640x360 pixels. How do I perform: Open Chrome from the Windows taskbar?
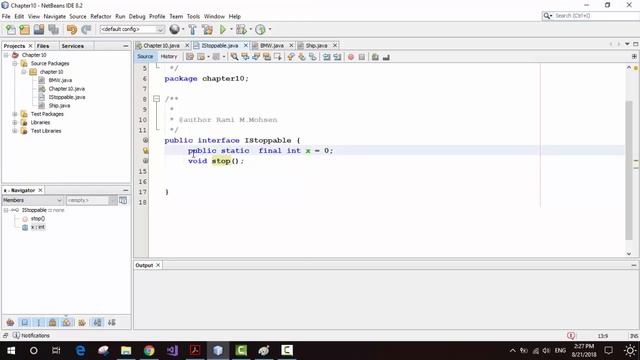149,350
